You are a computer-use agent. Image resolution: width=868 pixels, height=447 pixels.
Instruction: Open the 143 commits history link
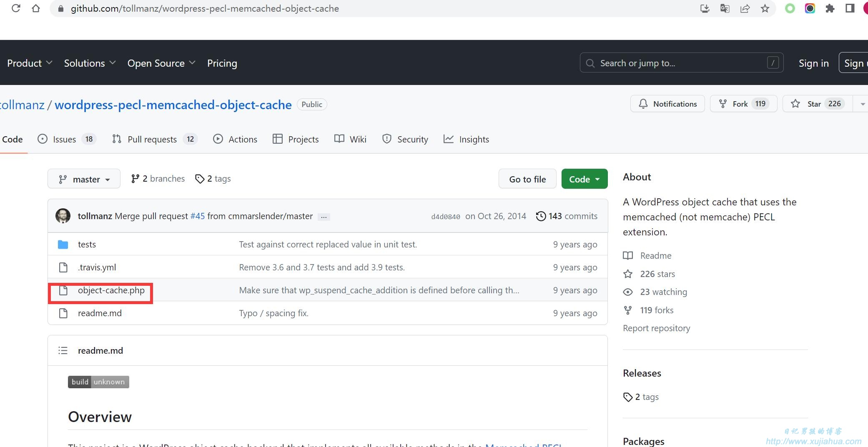567,216
